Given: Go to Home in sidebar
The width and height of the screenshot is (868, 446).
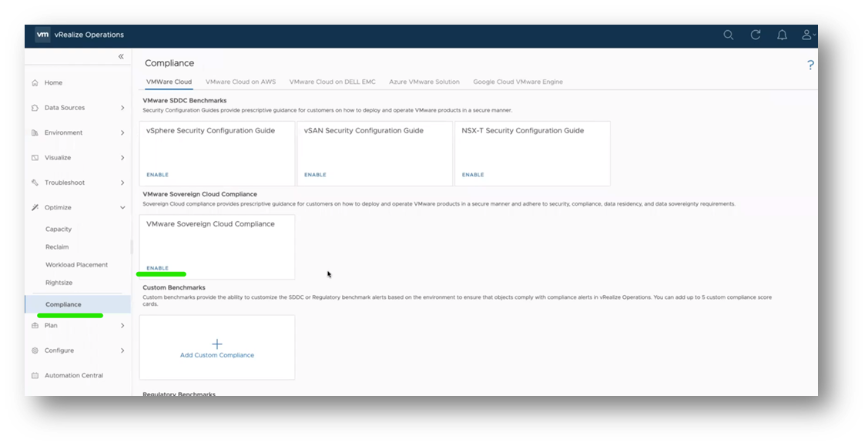Looking at the screenshot, I should pos(53,82).
